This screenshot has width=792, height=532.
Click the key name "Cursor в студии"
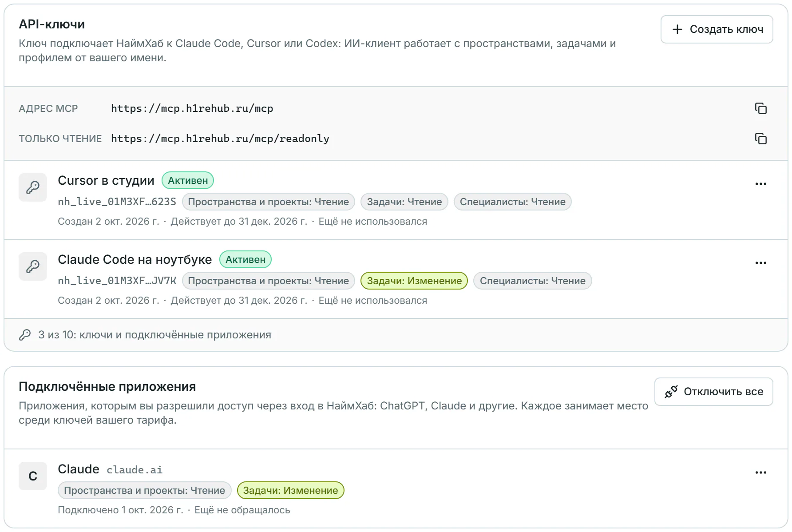(106, 180)
